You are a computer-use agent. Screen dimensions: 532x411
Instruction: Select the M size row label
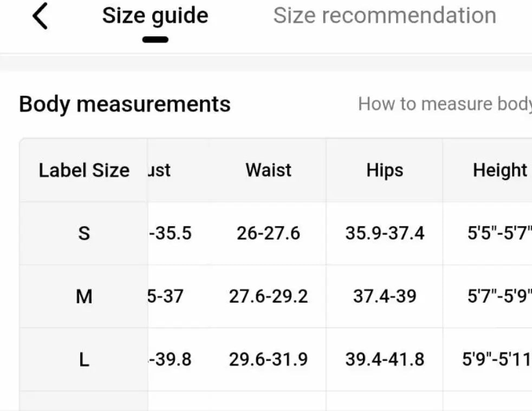pyautogui.click(x=84, y=296)
